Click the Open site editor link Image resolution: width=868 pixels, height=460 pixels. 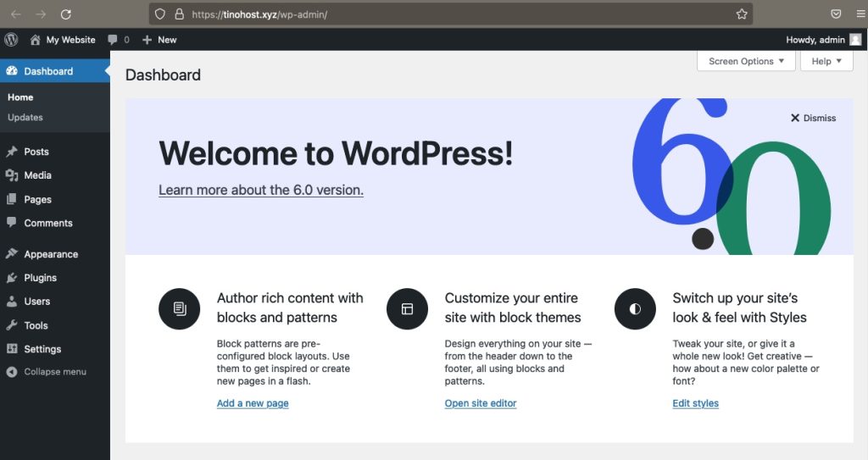[481, 403]
